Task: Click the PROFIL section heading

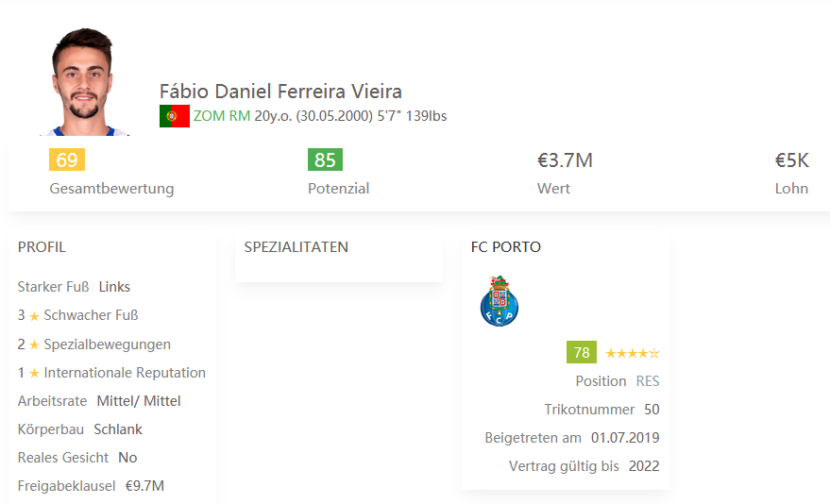Action: [x=42, y=247]
